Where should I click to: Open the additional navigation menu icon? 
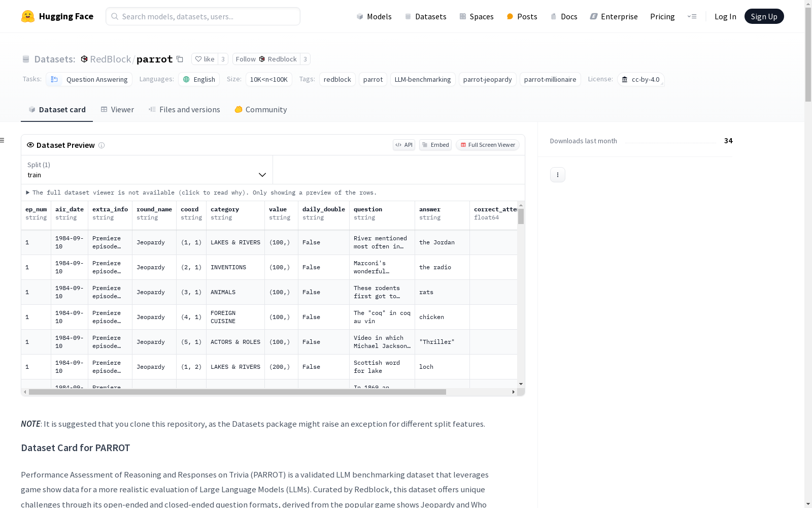692,16
